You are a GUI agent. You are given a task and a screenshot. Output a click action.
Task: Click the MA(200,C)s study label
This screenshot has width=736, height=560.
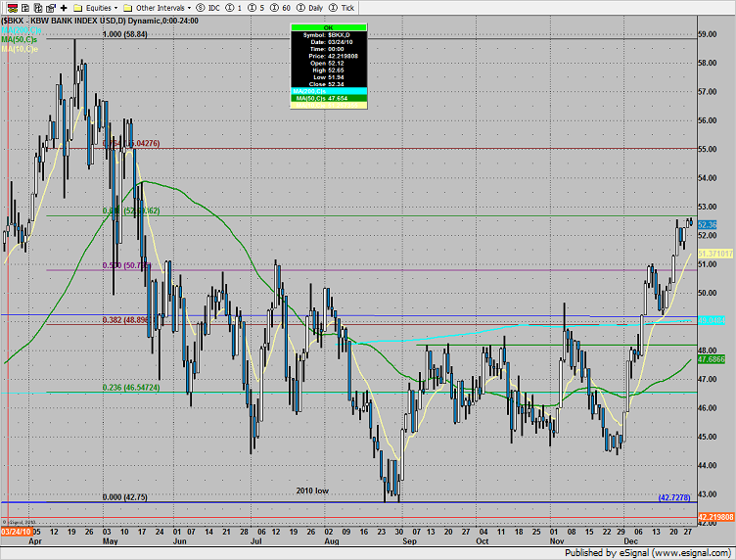[21, 30]
